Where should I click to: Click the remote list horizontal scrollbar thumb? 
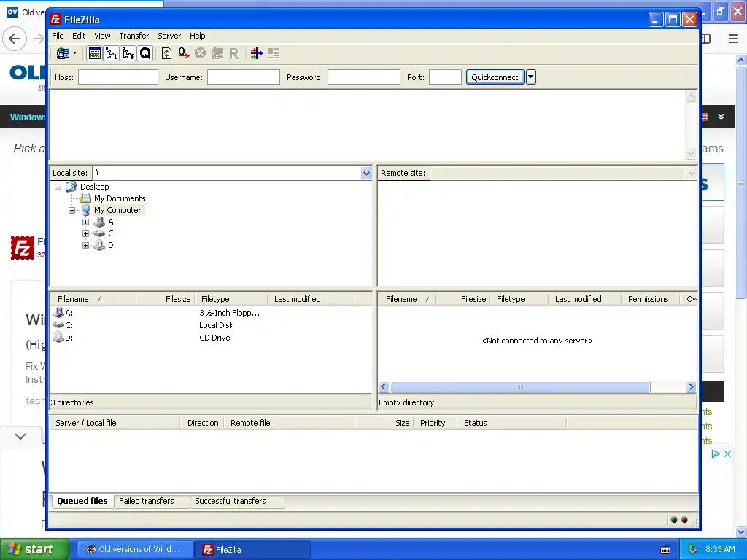(520, 387)
